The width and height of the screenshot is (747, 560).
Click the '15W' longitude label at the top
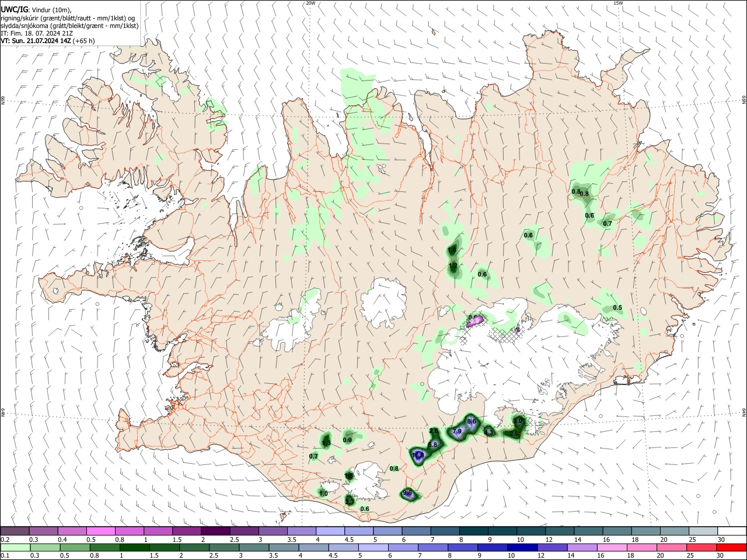pyautogui.click(x=618, y=3)
